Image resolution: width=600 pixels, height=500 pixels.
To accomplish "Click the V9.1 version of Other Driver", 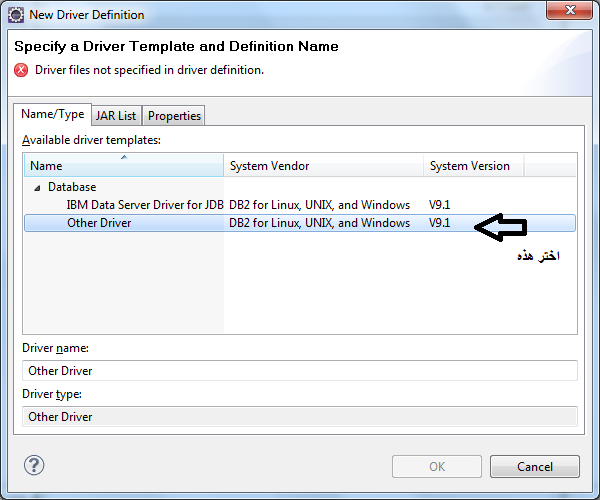I will [x=439, y=223].
